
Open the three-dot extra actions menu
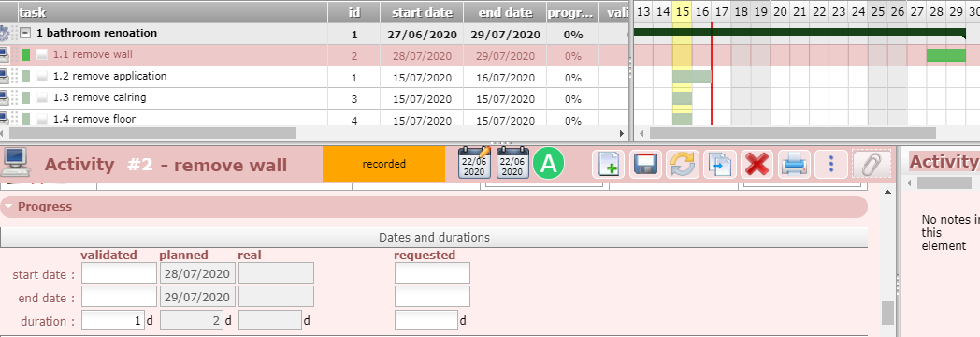tap(831, 165)
